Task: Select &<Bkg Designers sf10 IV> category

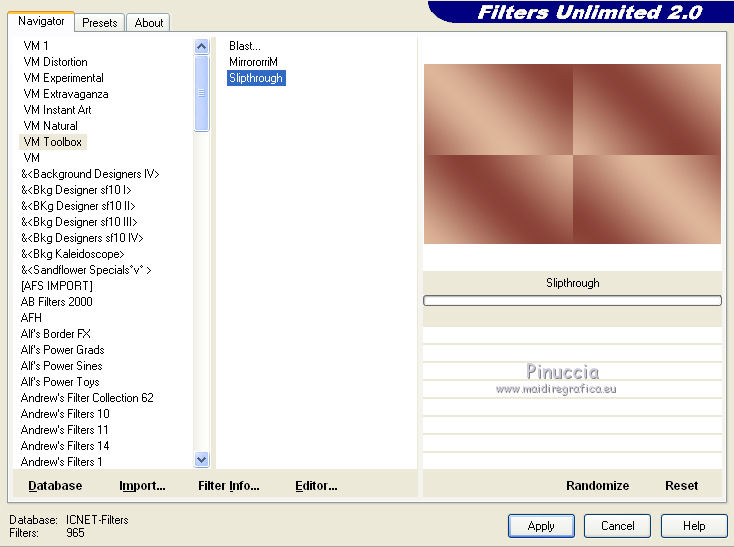Action: click(x=82, y=238)
